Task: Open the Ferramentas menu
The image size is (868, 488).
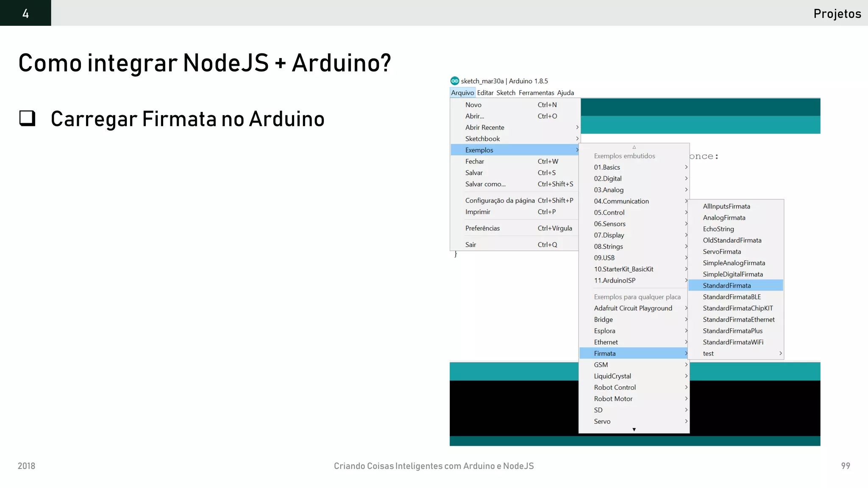Action: [x=536, y=93]
